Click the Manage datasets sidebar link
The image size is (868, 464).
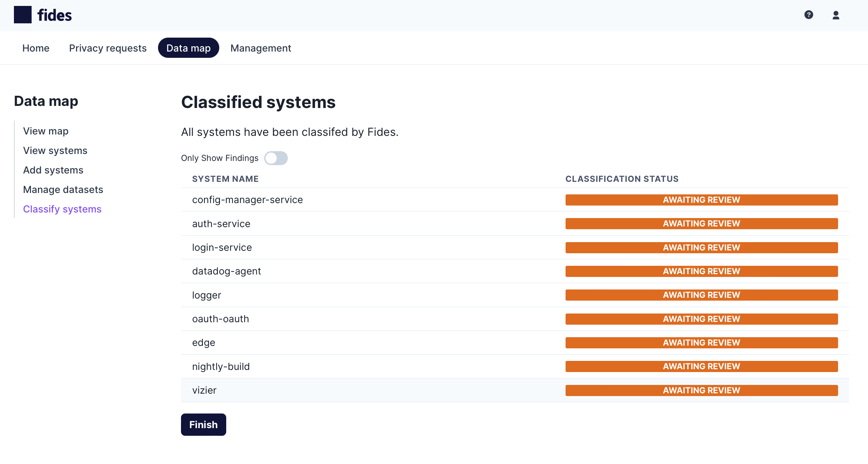(x=63, y=190)
